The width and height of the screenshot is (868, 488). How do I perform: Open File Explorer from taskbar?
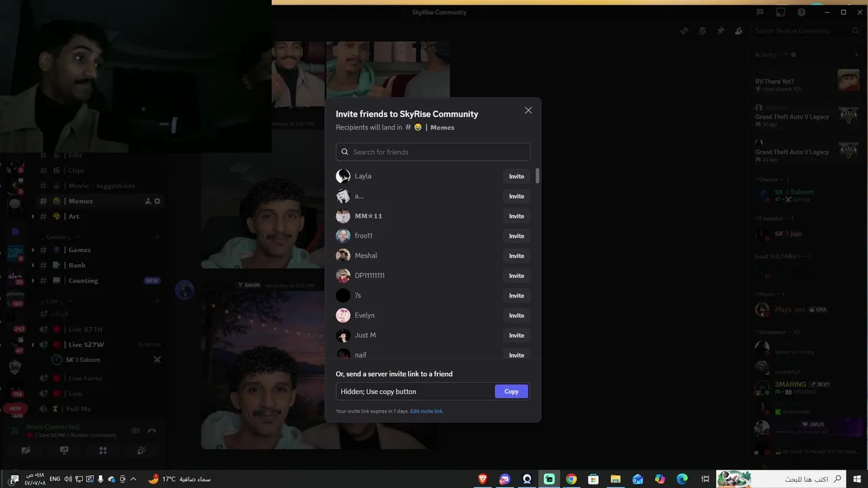pos(616,479)
